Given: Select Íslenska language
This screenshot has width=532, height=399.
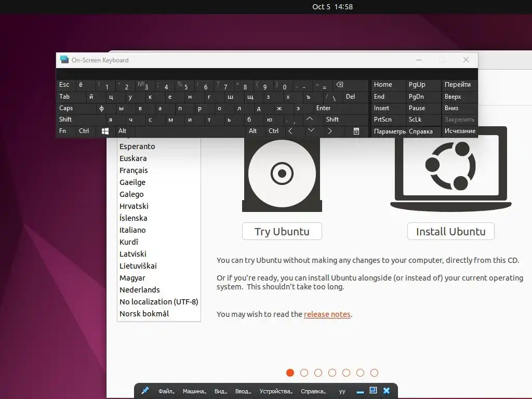Looking at the screenshot, I should click(x=159, y=218).
